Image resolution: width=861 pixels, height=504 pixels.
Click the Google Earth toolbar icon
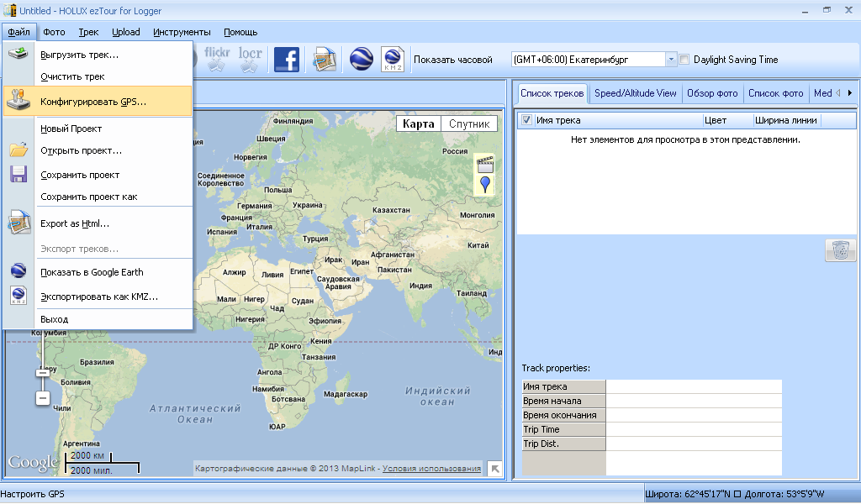(x=361, y=60)
